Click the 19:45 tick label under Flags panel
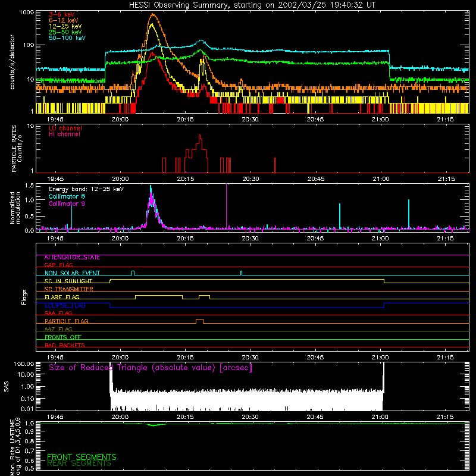476x476 pixels. coord(55,358)
